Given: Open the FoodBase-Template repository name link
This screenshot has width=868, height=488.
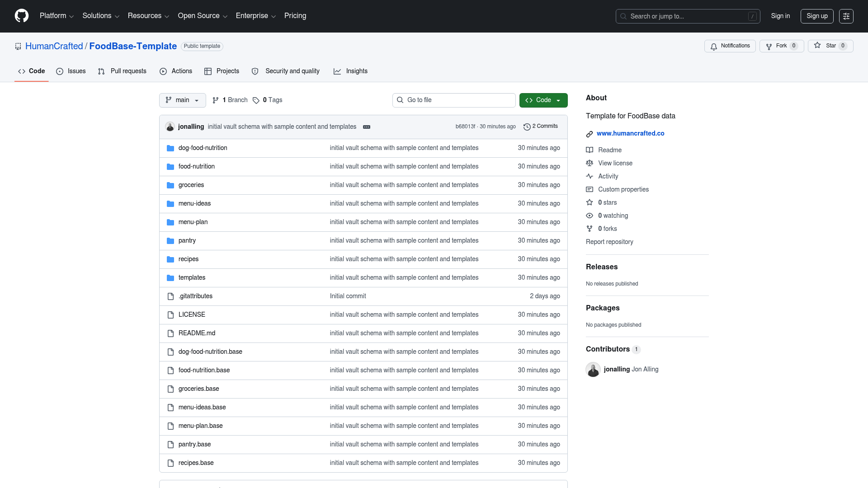Looking at the screenshot, I should (133, 47).
